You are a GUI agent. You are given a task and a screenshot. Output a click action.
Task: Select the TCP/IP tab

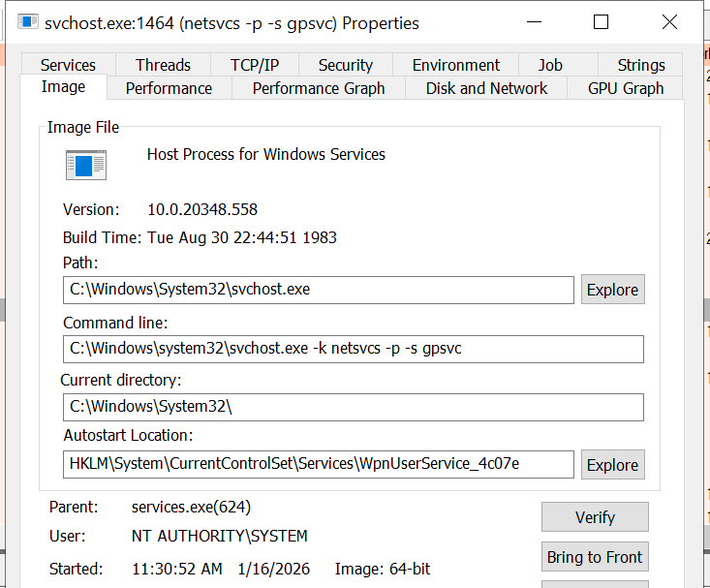pos(255,65)
